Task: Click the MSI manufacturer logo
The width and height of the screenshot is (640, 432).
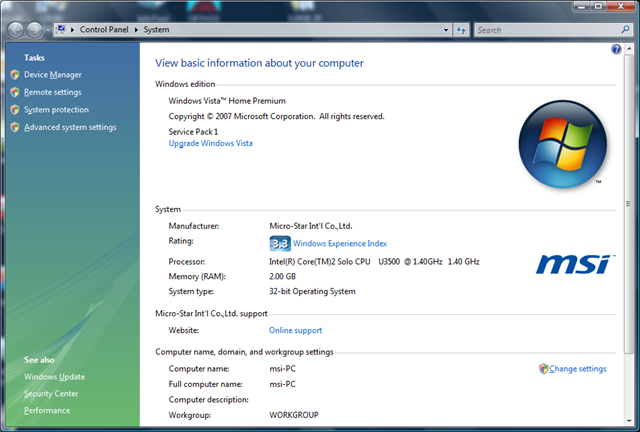Action: pyautogui.click(x=572, y=263)
